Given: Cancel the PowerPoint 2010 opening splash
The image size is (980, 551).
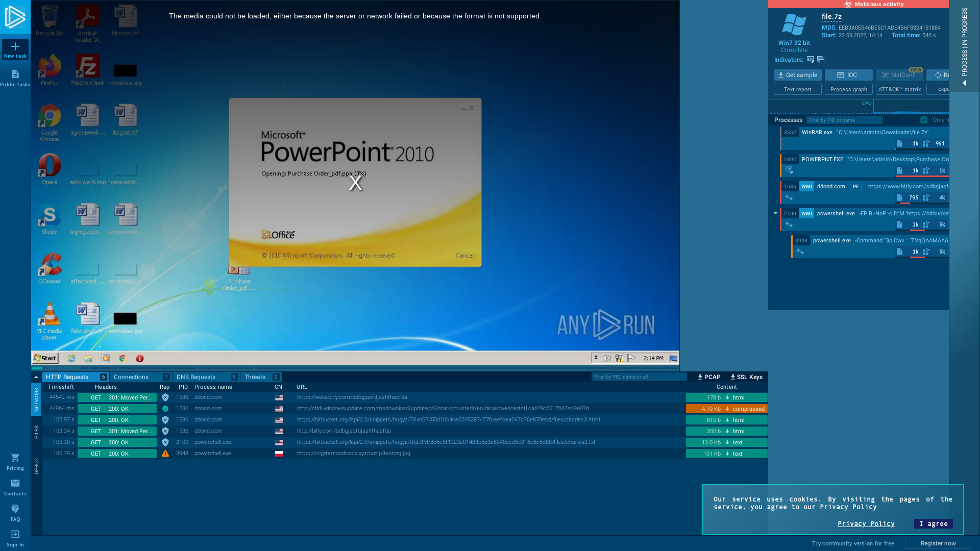Looking at the screenshot, I should 464,256.
